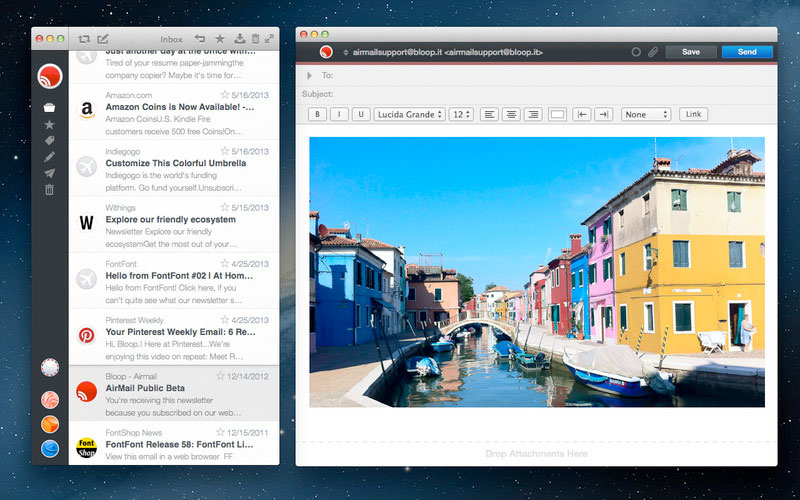Click the paperclip attachment icon

coord(652,52)
